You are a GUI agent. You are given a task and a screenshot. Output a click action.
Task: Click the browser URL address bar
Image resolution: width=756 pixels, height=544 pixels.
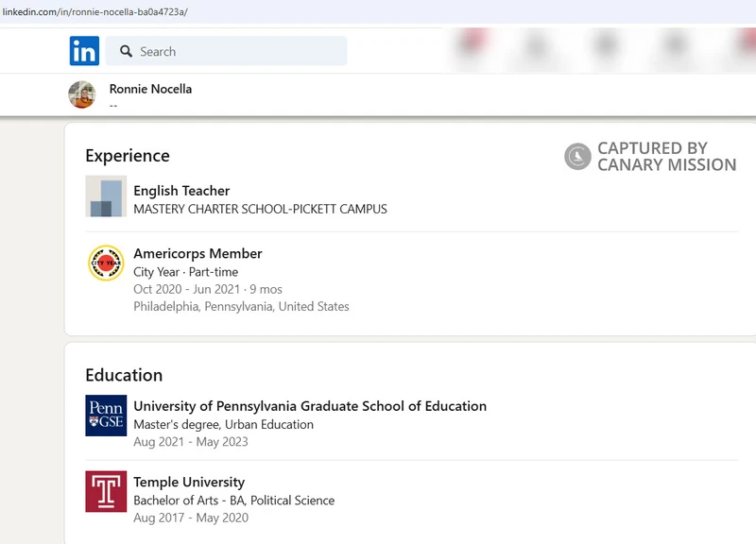(x=378, y=11)
